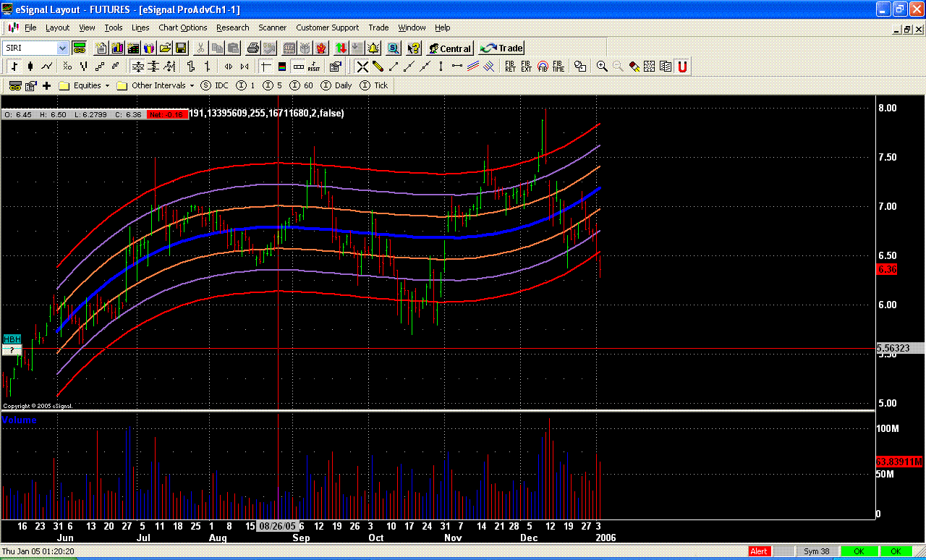Toggle the red magnet snap tool
926x560 pixels.
[x=681, y=67]
